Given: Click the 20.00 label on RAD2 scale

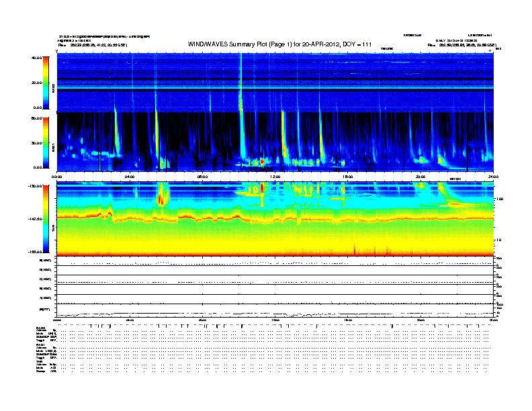Looking at the screenshot, I should [x=36, y=83].
